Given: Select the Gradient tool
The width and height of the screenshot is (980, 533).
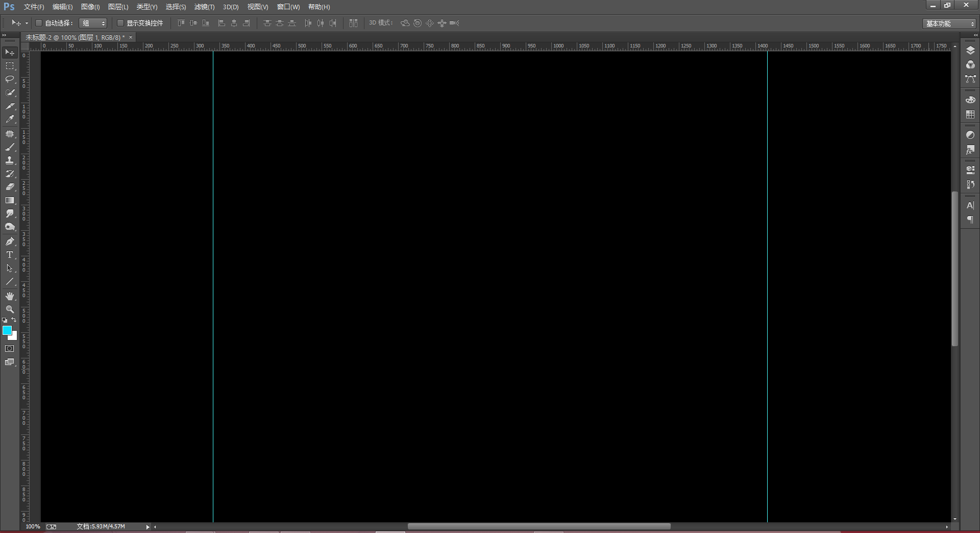Looking at the screenshot, I should tap(10, 200).
